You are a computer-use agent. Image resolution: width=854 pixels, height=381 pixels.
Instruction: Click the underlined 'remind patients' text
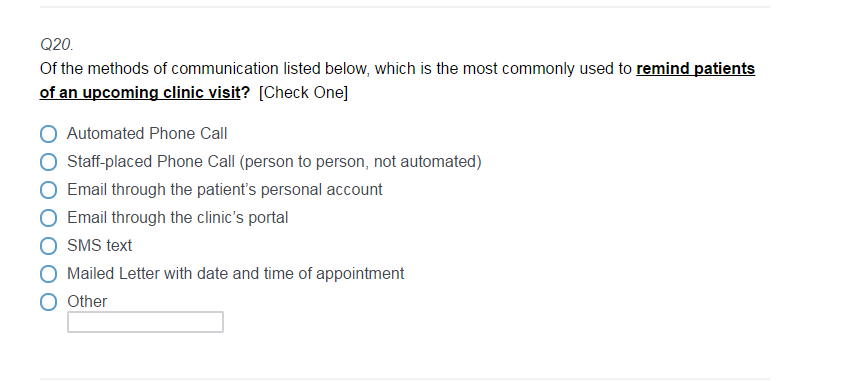pos(696,69)
